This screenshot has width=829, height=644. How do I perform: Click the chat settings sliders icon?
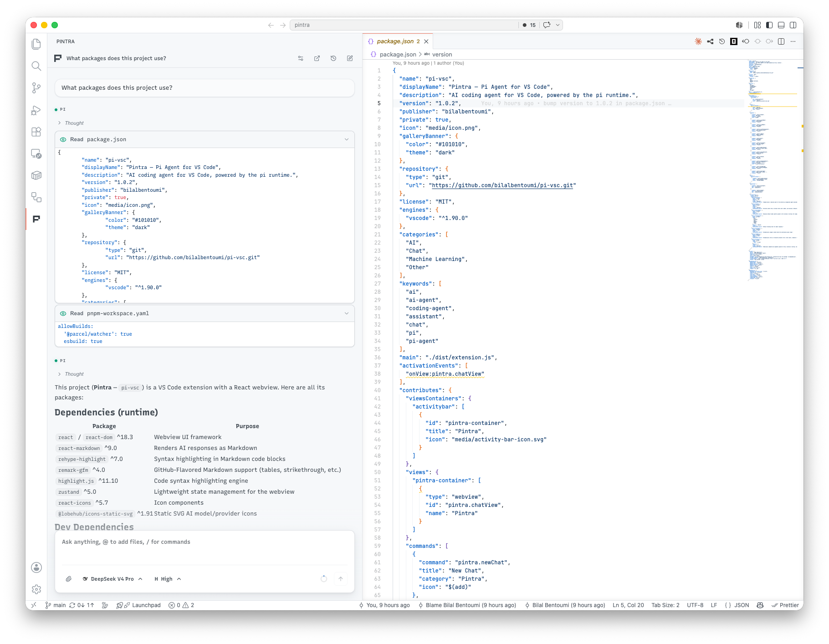[301, 58]
